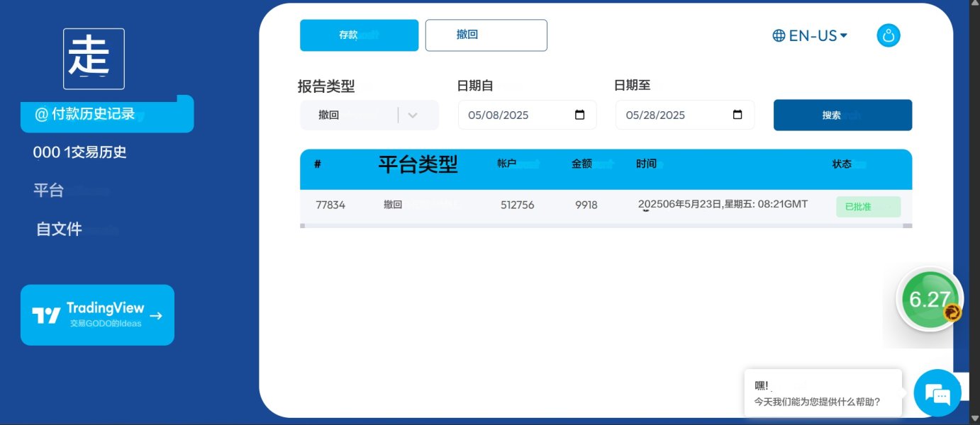Click the 平台类型 column header
The image size is (980, 425).
418,164
